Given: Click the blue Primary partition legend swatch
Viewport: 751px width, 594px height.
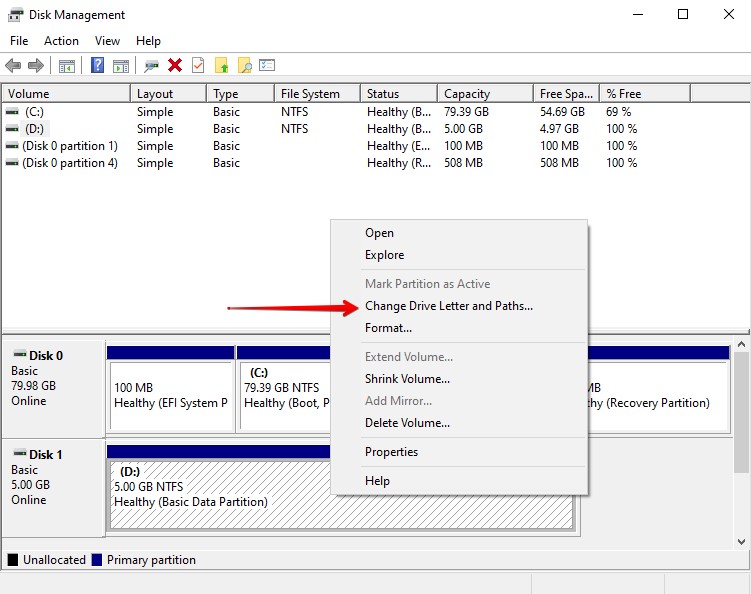Looking at the screenshot, I should point(97,560).
